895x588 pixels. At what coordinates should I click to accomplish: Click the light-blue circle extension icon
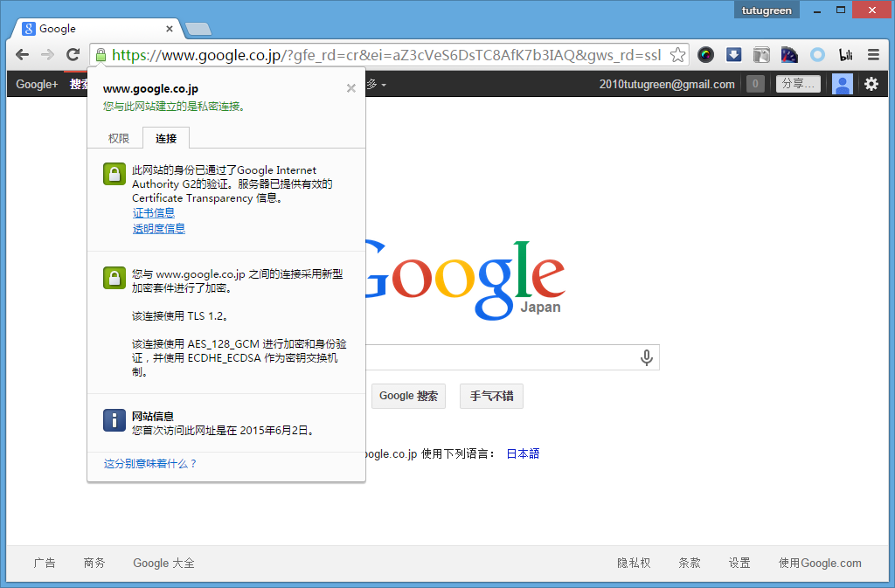(x=817, y=55)
